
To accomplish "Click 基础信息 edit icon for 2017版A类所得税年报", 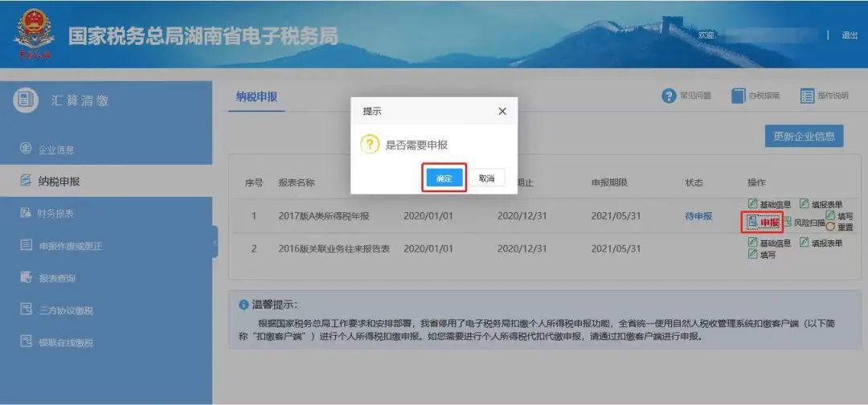I will point(752,203).
